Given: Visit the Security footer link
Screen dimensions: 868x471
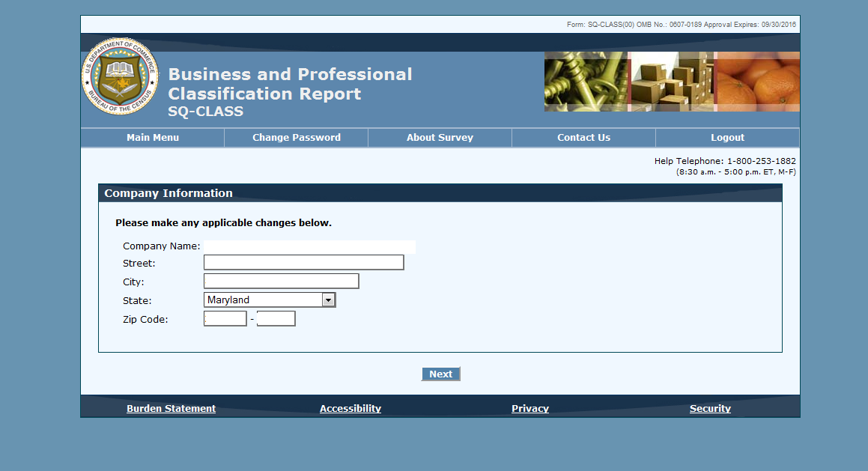Looking at the screenshot, I should click(710, 409).
